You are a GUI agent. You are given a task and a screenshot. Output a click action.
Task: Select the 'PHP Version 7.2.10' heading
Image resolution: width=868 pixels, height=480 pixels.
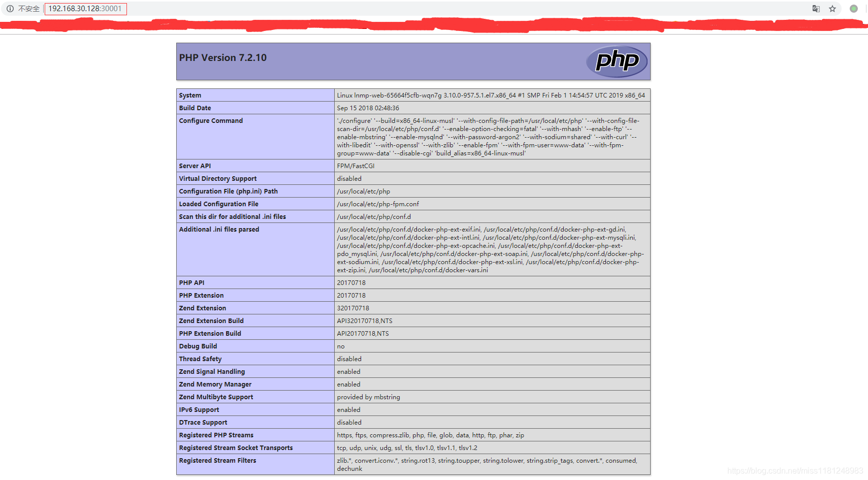coord(223,58)
